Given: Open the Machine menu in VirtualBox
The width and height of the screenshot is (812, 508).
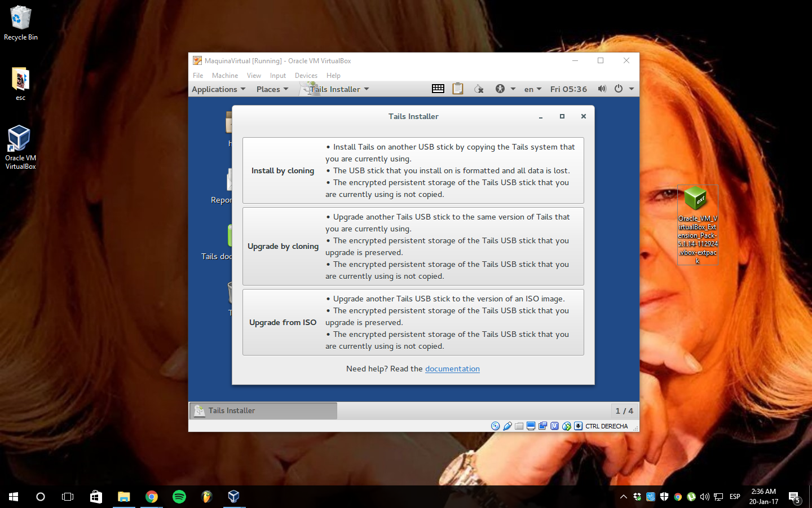Looking at the screenshot, I should click(225, 76).
